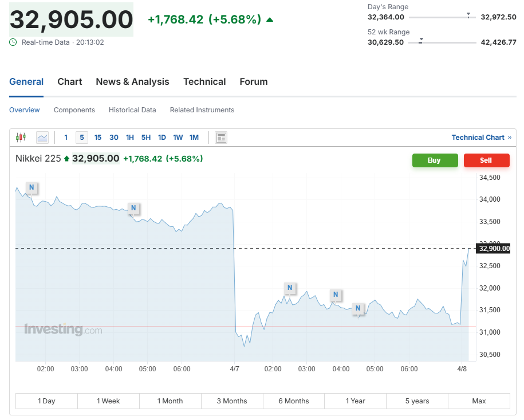Click the green Buy button
The width and height of the screenshot is (524, 420).
pyautogui.click(x=435, y=160)
